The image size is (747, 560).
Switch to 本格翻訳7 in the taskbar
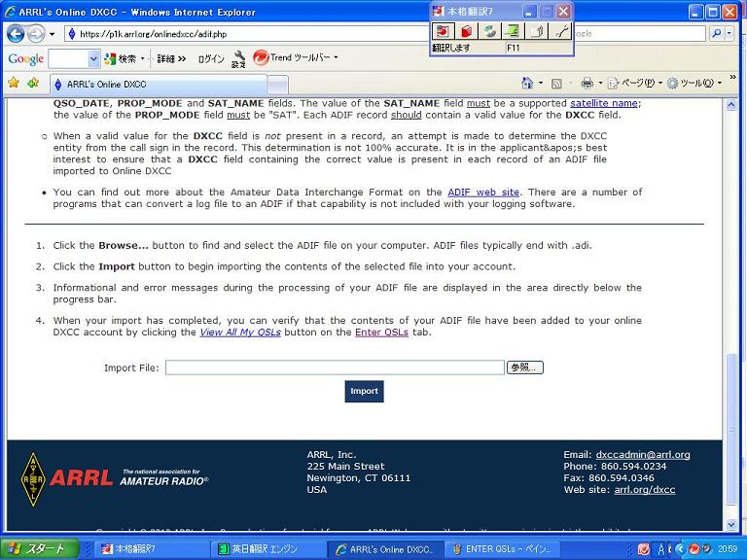150,549
